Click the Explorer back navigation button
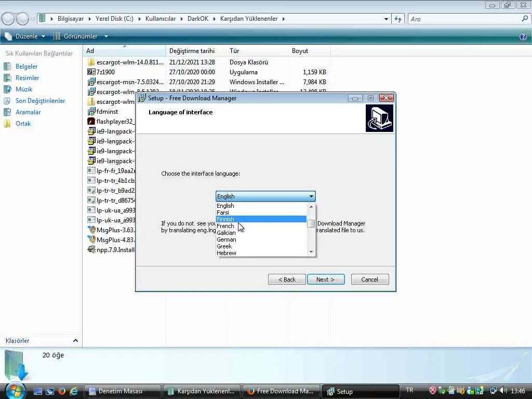 click(x=8, y=19)
